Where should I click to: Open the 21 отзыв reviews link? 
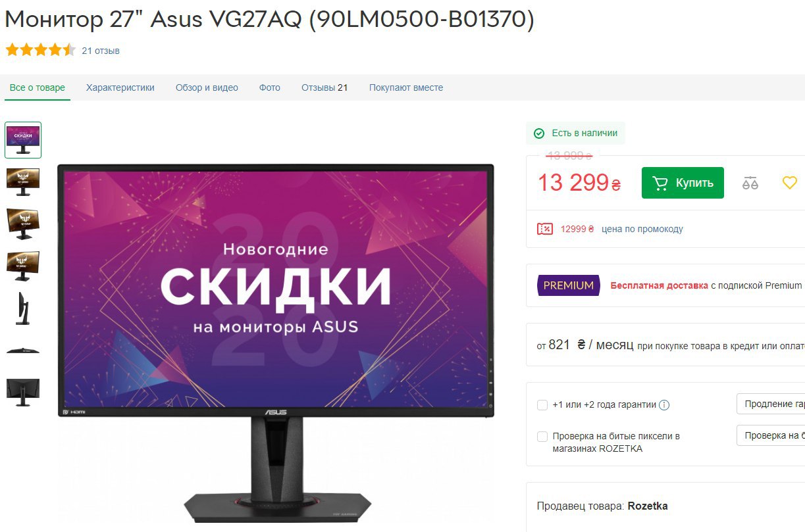[101, 51]
